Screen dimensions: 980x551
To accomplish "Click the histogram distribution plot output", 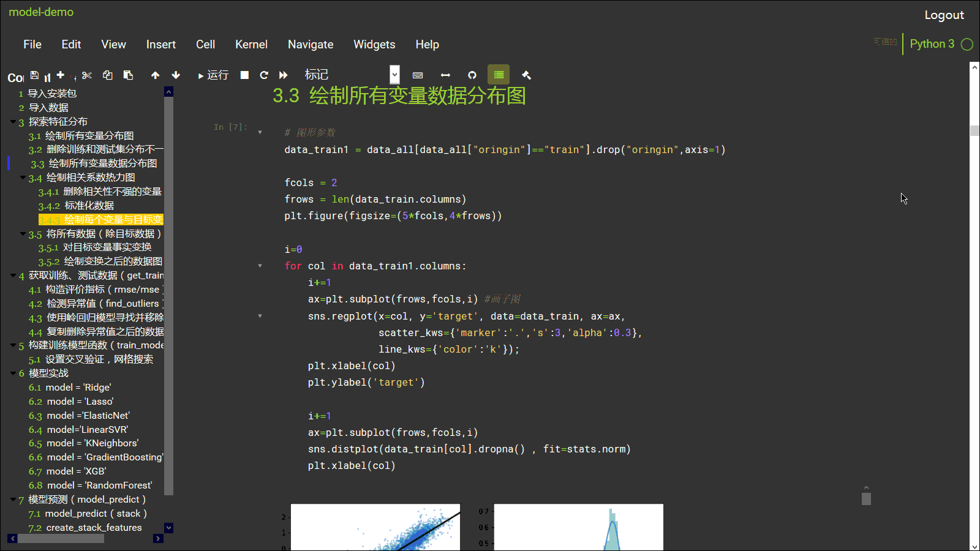I will click(x=579, y=527).
